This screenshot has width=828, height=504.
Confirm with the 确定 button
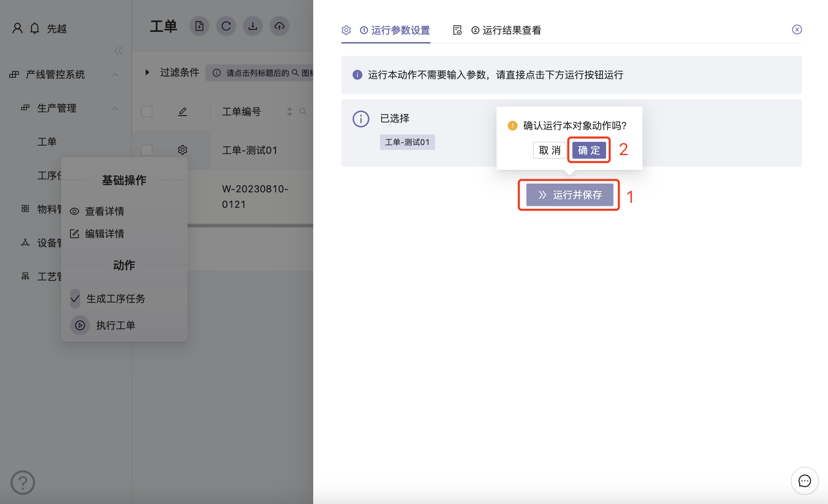[x=589, y=150]
